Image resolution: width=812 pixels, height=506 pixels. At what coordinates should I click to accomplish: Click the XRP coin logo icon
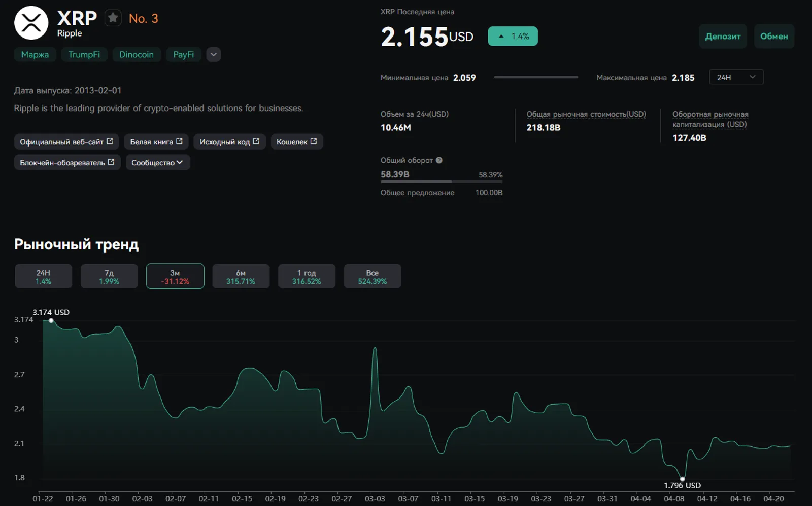tap(31, 23)
